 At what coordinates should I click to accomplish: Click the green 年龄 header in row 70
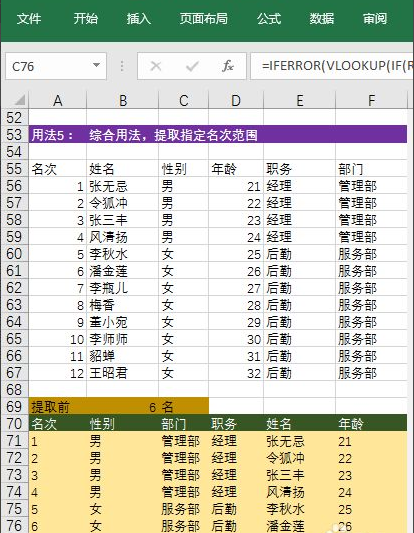click(x=371, y=424)
